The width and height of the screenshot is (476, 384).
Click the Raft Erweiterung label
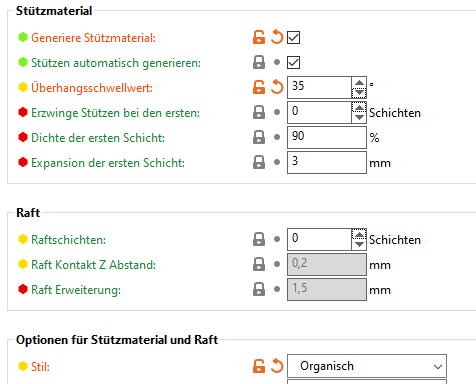point(76,290)
